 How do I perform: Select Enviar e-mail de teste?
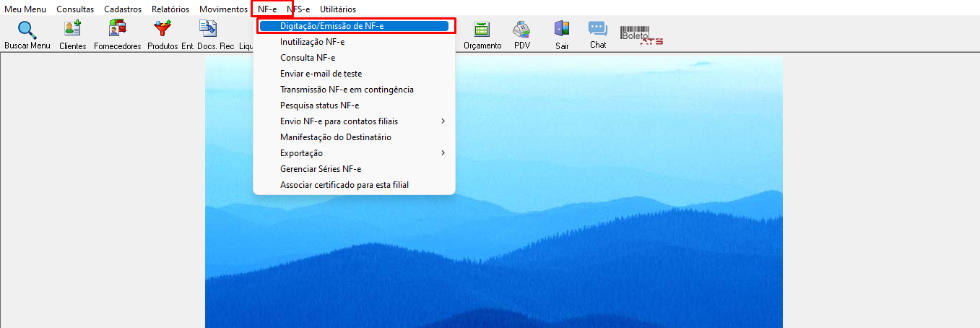tap(354, 74)
